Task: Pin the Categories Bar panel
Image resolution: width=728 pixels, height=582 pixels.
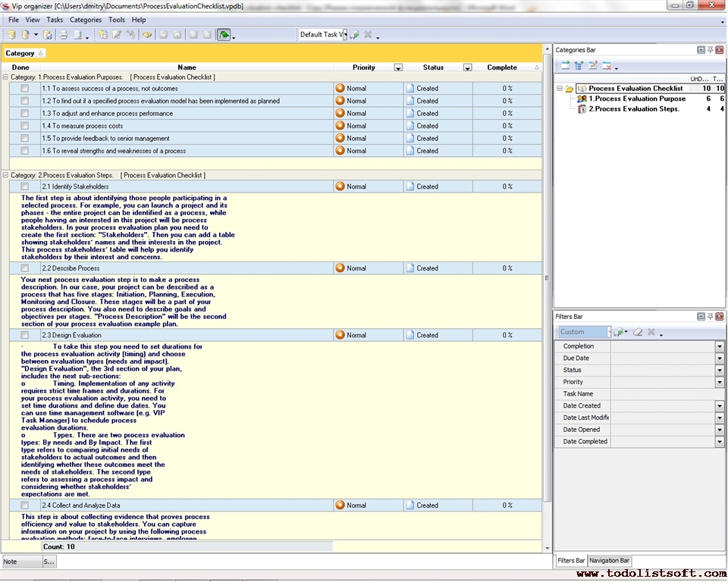Action: [x=710, y=50]
